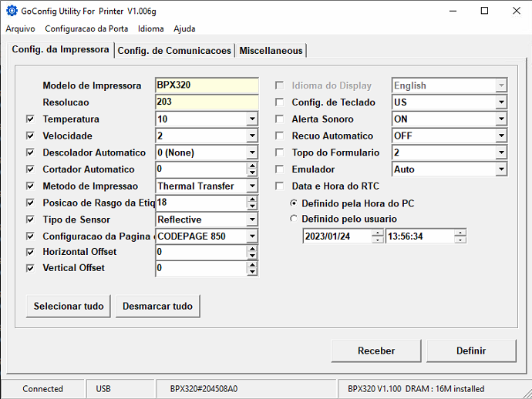532x399 pixels.
Task: Enable the Recuo Automatico checkbox
Action: 280,136
